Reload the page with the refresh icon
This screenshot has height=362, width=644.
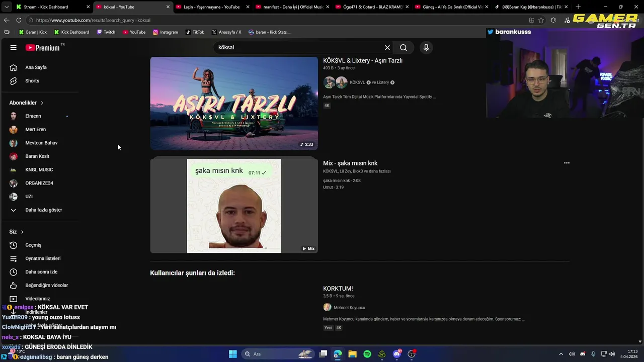19,20
